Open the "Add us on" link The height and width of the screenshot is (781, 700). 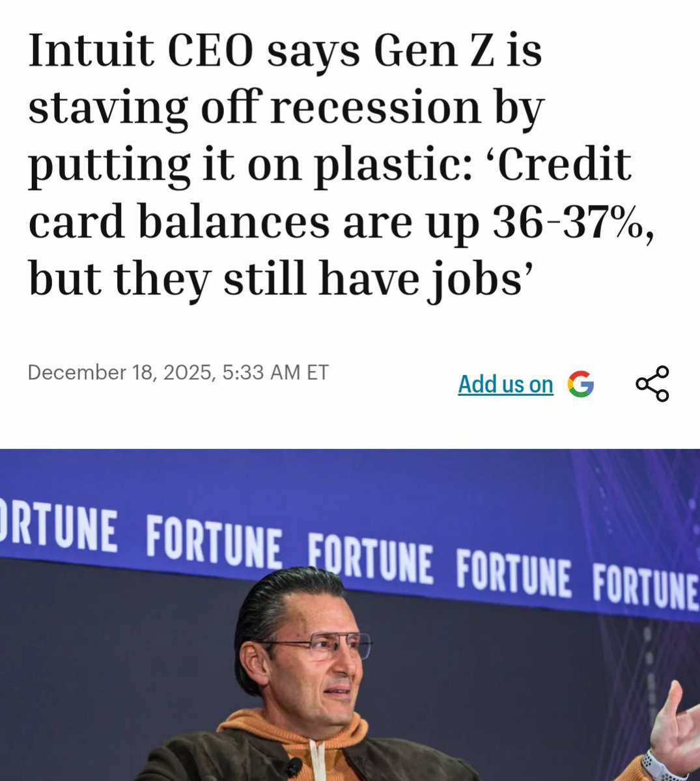point(505,384)
